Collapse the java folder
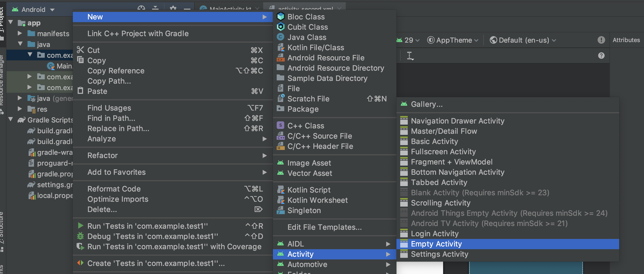Image resolution: width=644 pixels, height=274 pixels. pyautogui.click(x=20, y=44)
